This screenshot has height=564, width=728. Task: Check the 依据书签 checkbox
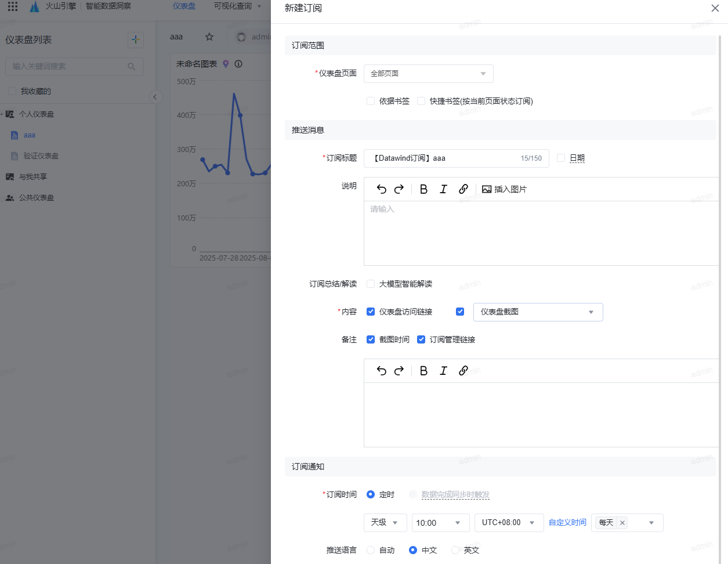(371, 101)
